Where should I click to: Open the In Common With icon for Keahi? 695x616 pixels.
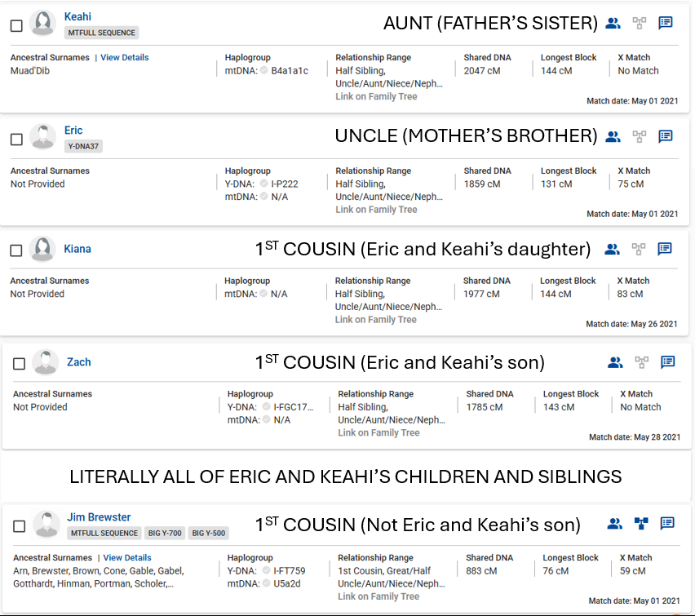613,24
